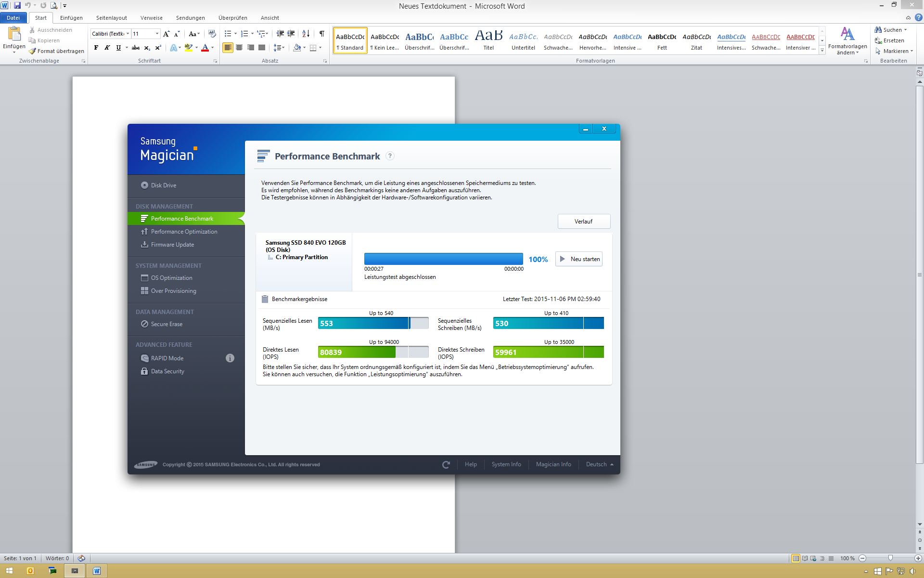Switch to the Einfügen ribbon tab
The height and width of the screenshot is (578, 924).
coord(71,18)
